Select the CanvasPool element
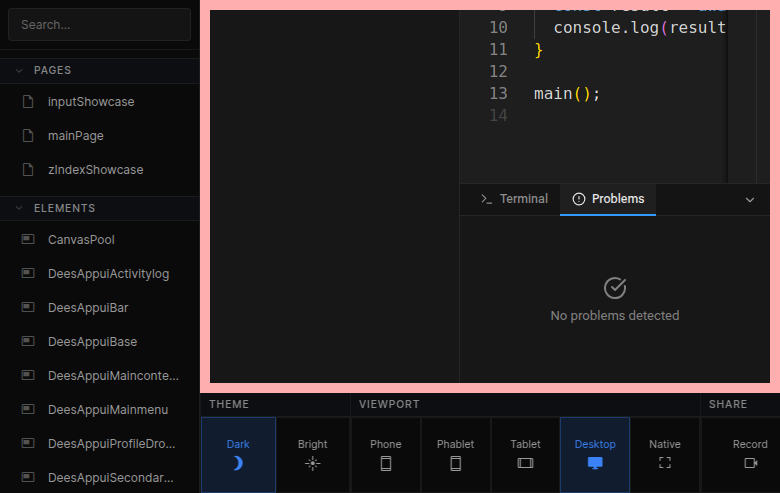The height and width of the screenshot is (493, 780). (80, 240)
